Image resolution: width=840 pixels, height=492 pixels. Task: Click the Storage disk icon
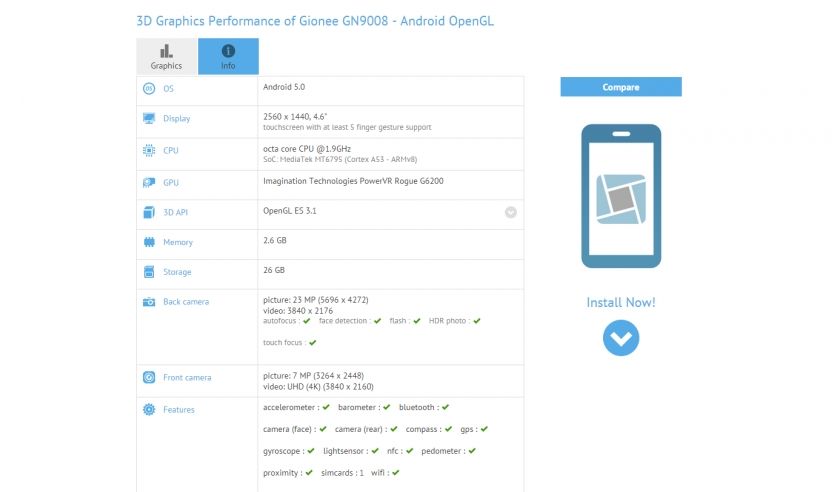(149, 272)
